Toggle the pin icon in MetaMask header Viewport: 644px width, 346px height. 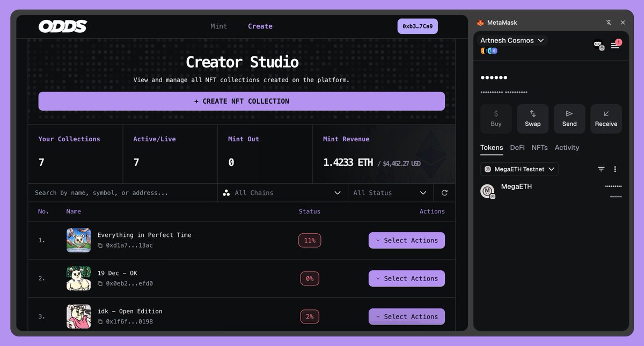pyautogui.click(x=608, y=22)
